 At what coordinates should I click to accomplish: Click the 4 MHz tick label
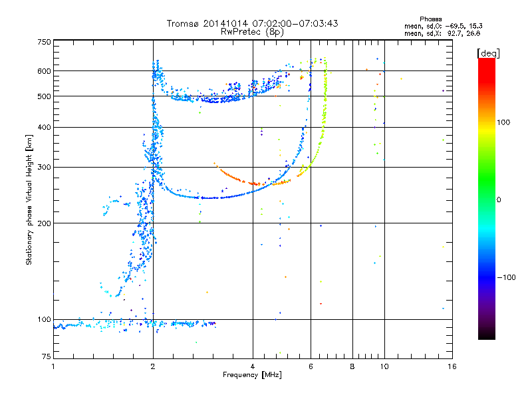coord(253,366)
